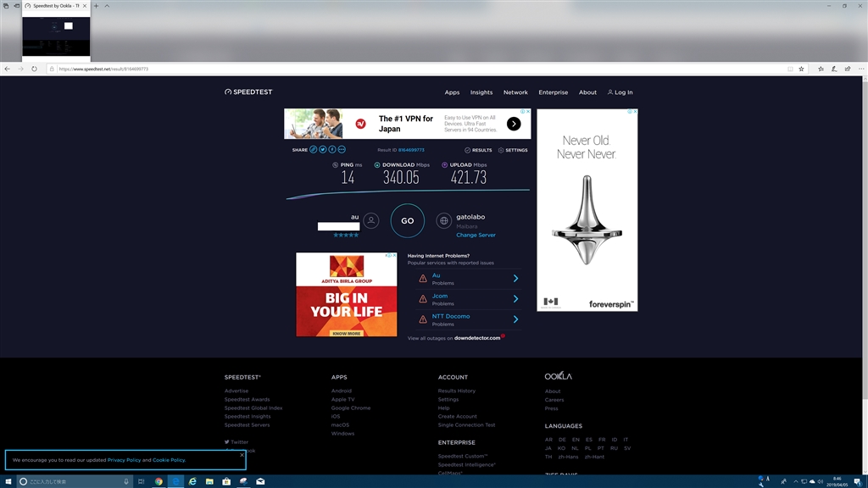The width and height of the screenshot is (868, 488).
Task: Copy result link via Share link icon
Action: (314, 149)
